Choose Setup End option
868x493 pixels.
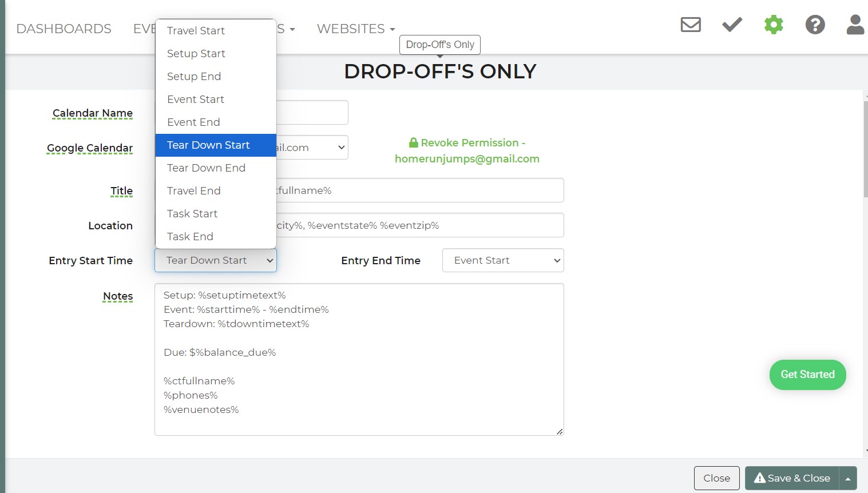click(194, 77)
